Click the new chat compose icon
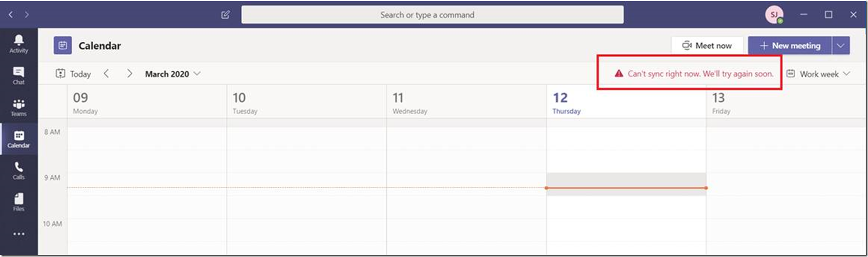The width and height of the screenshot is (868, 257). (225, 14)
